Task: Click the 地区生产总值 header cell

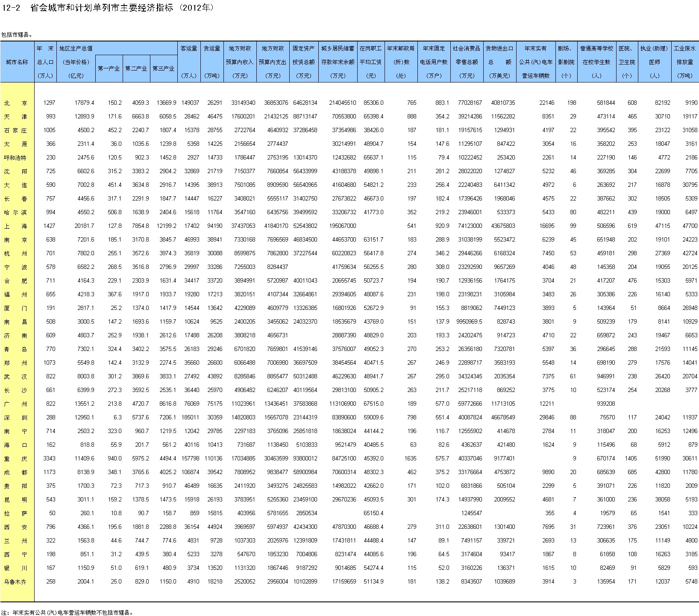Action: tap(76, 48)
